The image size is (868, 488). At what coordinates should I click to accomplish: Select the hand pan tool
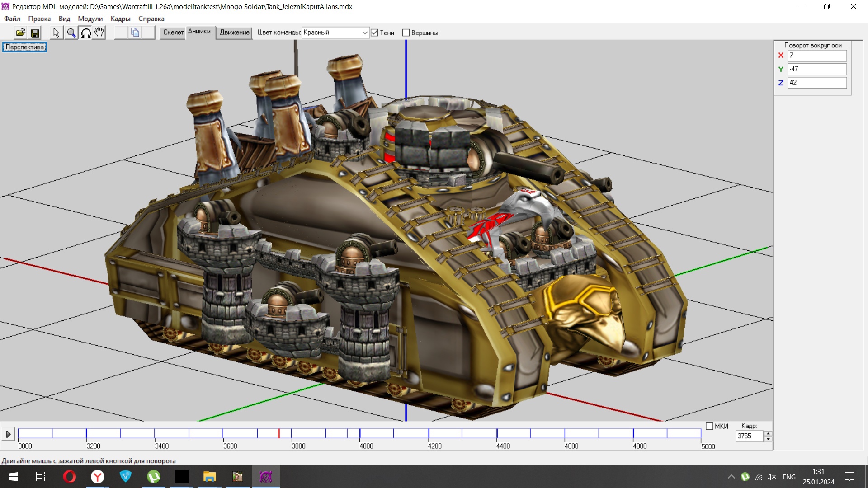99,33
